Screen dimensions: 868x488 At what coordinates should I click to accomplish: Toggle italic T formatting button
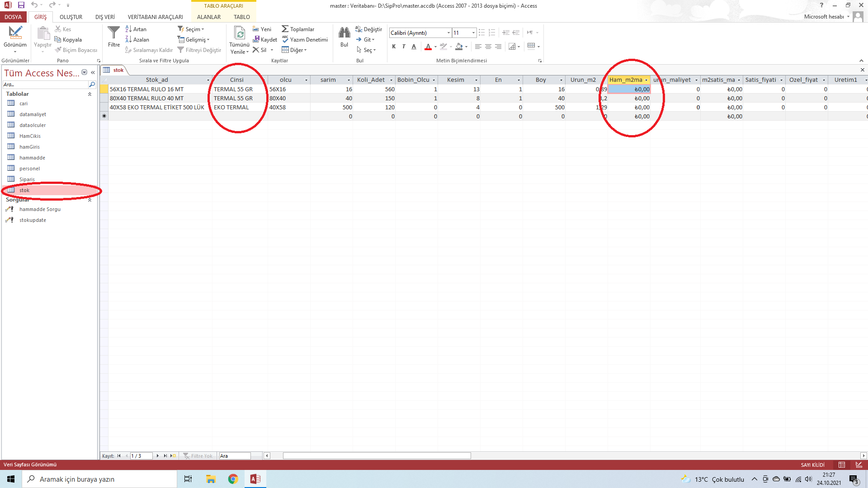[404, 47]
